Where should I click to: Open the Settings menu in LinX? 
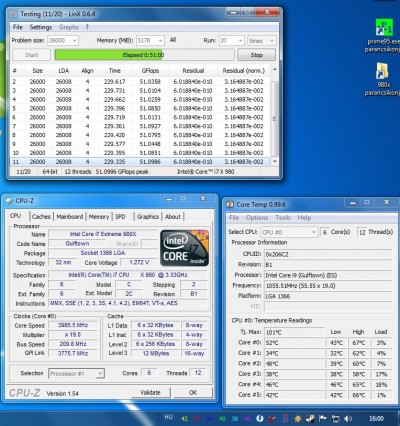coord(41,27)
